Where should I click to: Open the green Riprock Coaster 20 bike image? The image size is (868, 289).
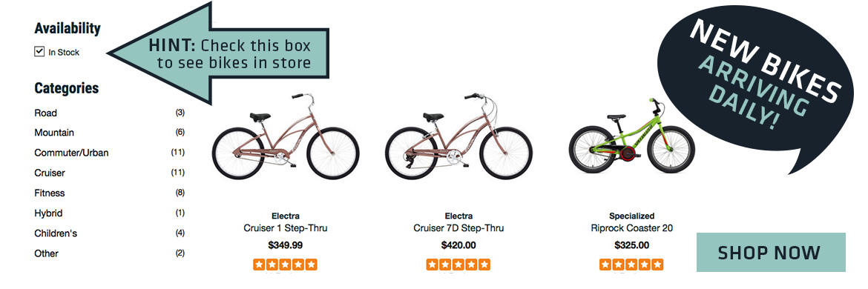pos(631,136)
